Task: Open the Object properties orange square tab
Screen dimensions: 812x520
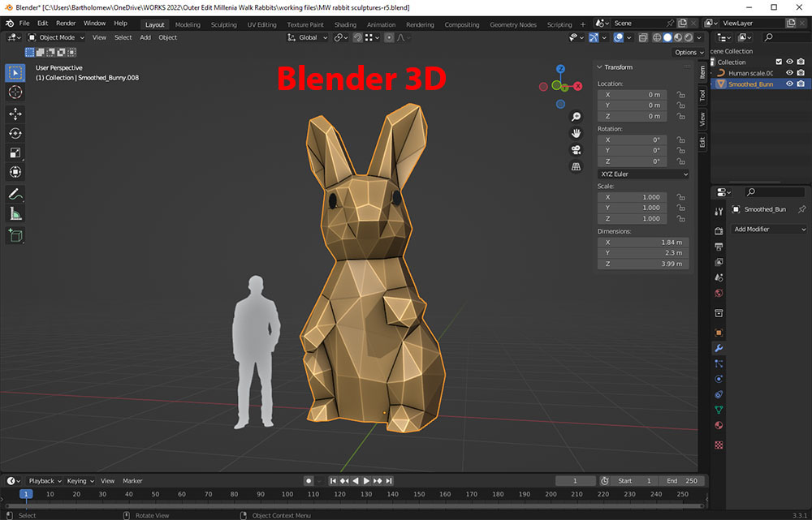Action: click(x=719, y=333)
